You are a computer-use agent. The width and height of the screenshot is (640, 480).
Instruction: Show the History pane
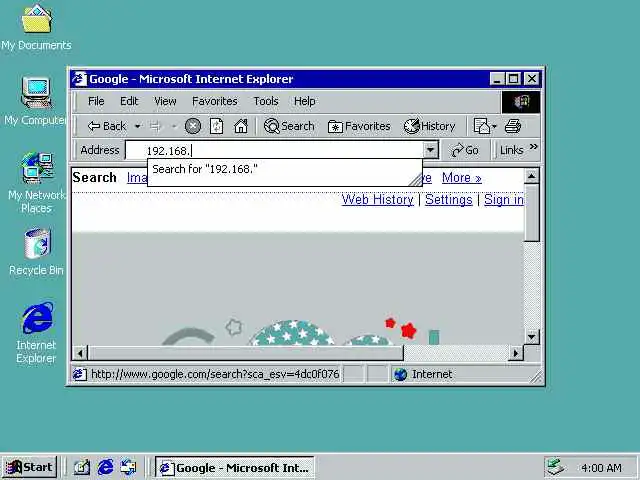point(429,126)
